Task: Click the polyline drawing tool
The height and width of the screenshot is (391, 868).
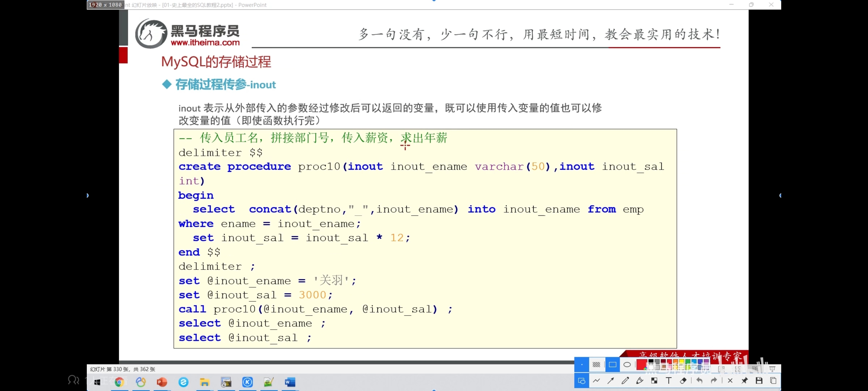Action: pos(596,381)
